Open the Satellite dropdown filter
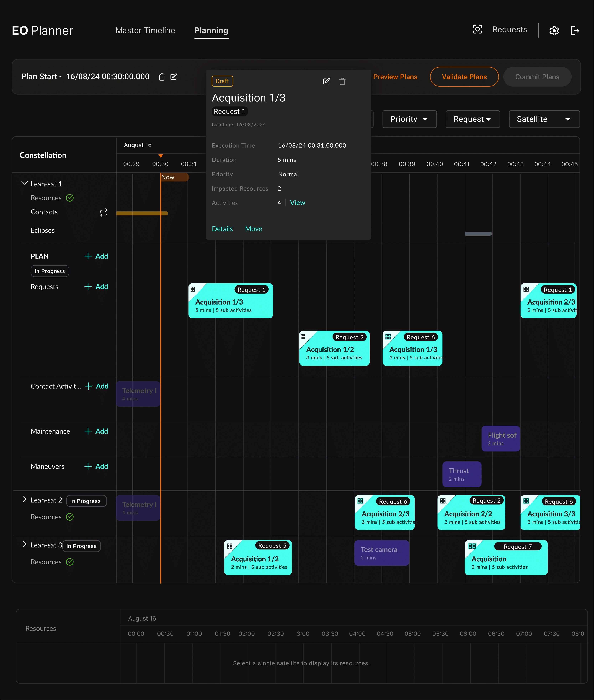The width and height of the screenshot is (594, 700). [x=544, y=119]
